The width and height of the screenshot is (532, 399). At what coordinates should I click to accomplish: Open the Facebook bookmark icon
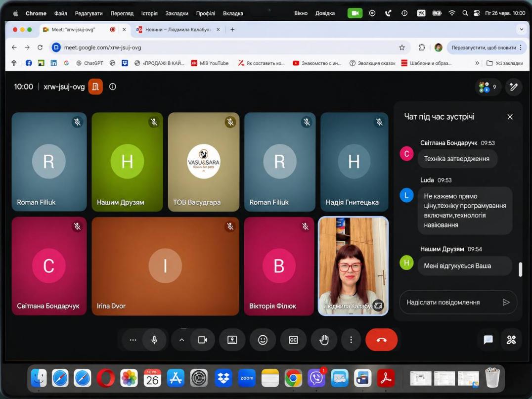29,63
